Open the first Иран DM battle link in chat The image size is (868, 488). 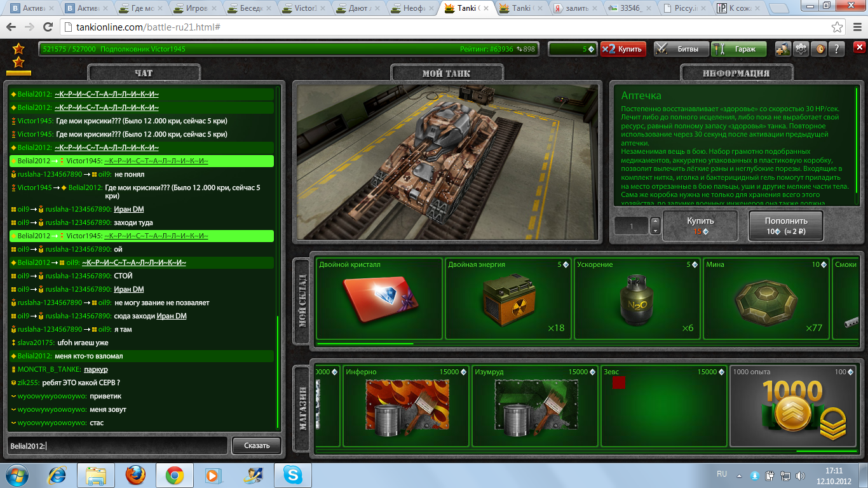129,209
